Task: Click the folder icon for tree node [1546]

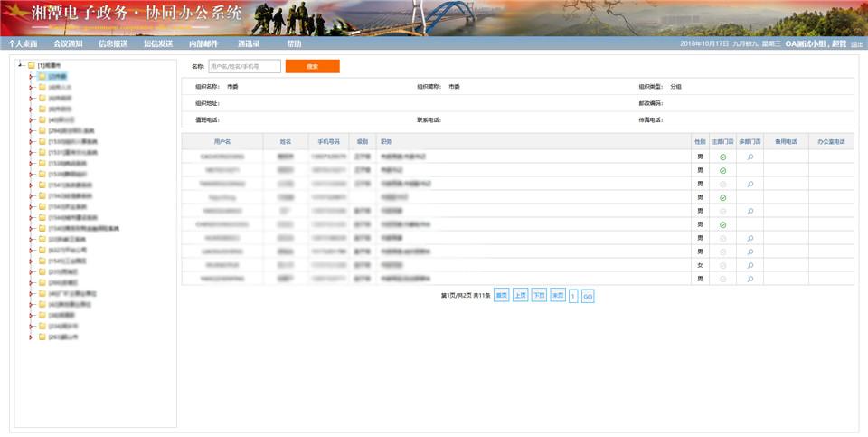Action: 42,228
